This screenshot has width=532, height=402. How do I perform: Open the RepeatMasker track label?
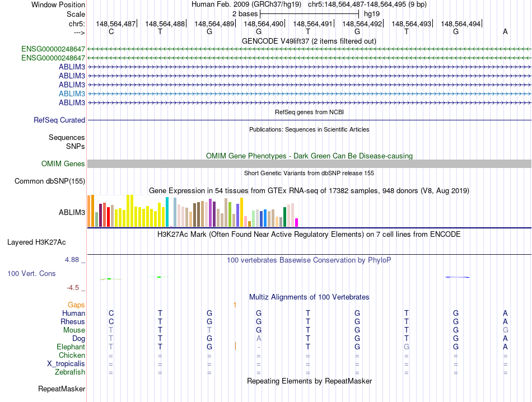coord(62,389)
